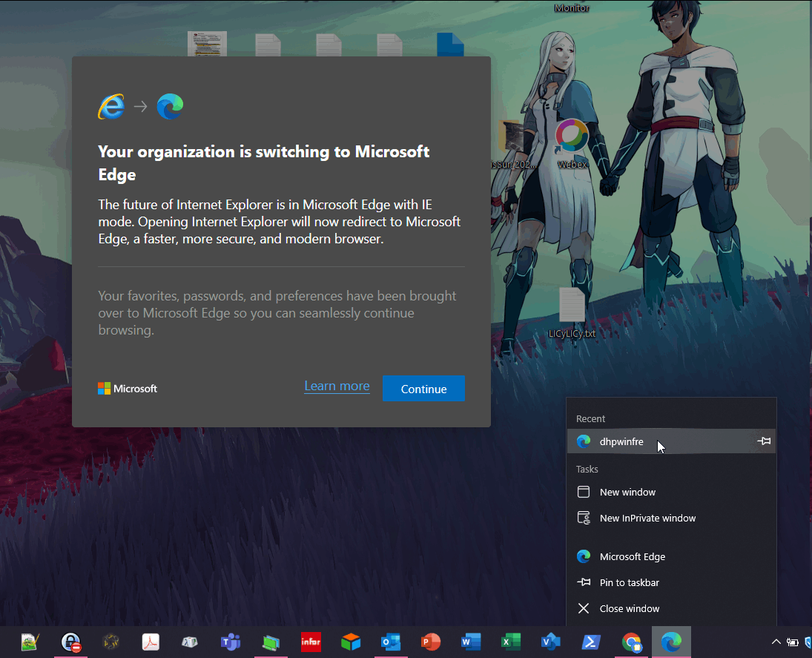Viewport: 812px width, 658px height.
Task: Show hidden system tray icons
Action: (776, 642)
